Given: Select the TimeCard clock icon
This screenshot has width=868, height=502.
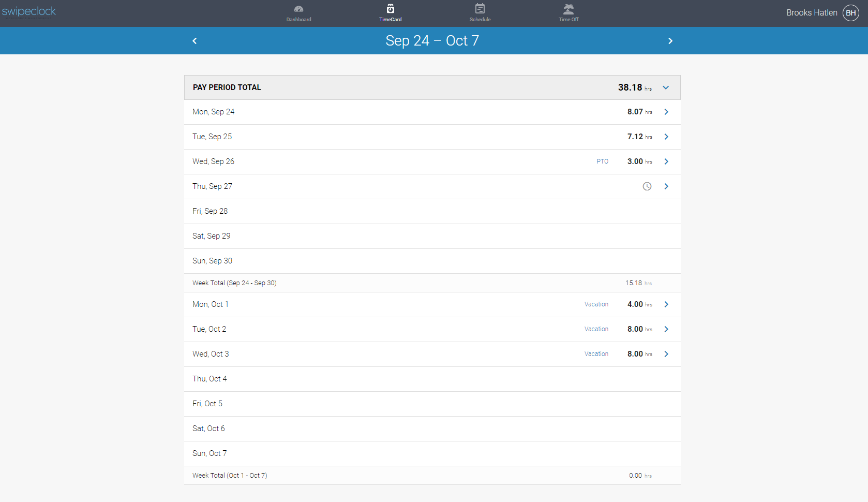Looking at the screenshot, I should coord(391,9).
